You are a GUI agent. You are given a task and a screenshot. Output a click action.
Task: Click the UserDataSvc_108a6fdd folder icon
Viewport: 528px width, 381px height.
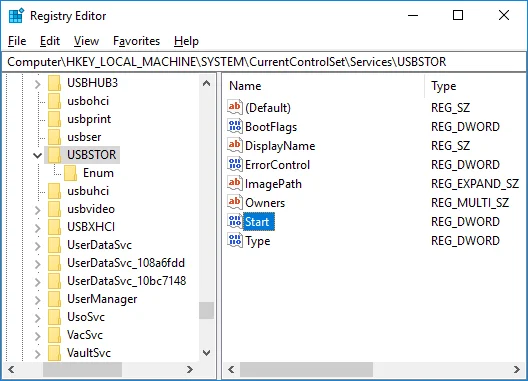coord(54,263)
